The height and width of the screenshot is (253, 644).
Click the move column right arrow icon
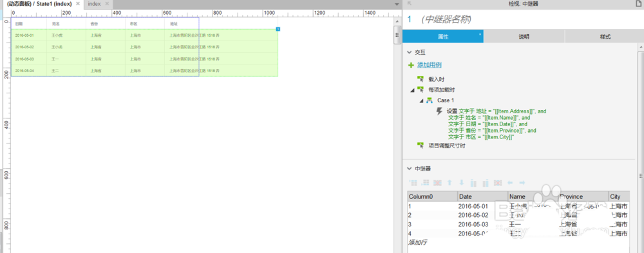coord(522,182)
